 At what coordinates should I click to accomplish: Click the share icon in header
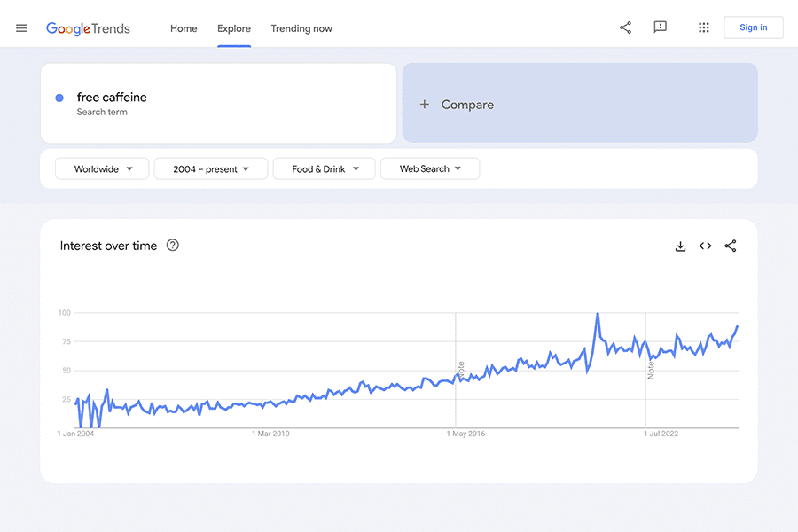tap(625, 27)
